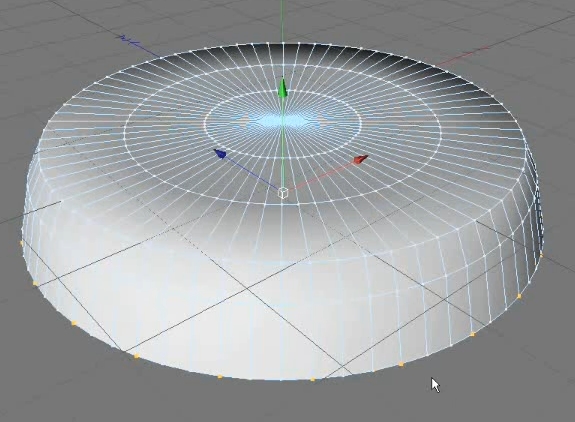The height and width of the screenshot is (422, 575).
Task: Select the rightmost orange point on base rim
Action: (541, 255)
